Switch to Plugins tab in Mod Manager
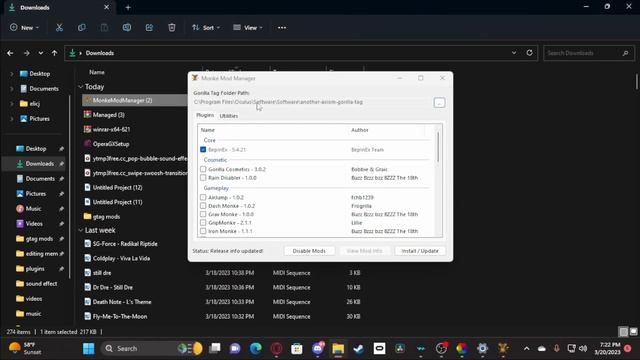640x360 pixels. (x=205, y=116)
